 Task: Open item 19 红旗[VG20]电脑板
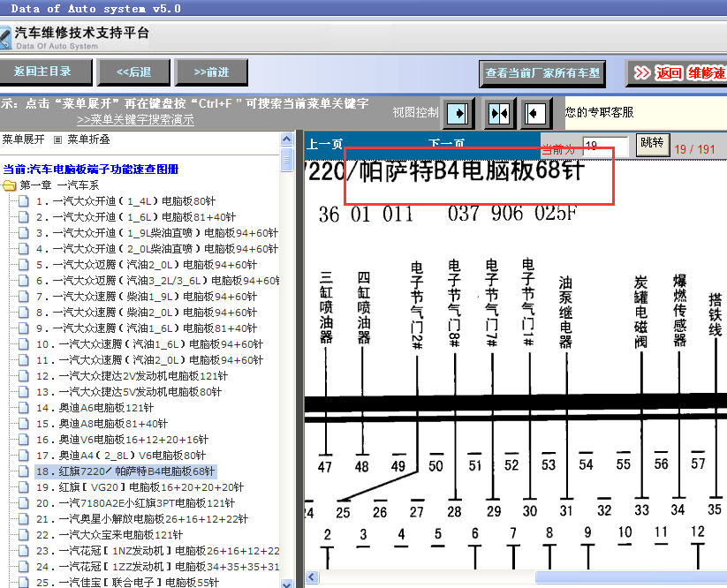140,487
